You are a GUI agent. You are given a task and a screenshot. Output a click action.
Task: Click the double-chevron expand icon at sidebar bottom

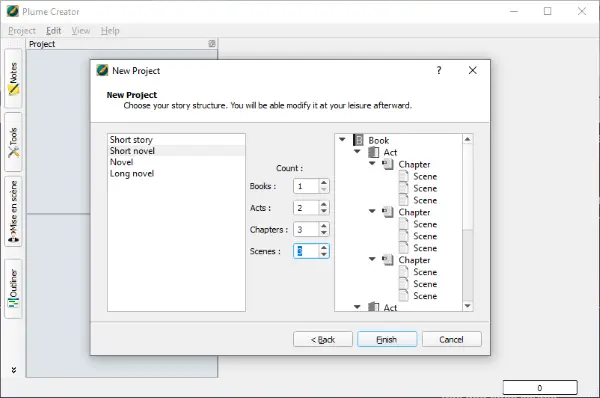[x=14, y=370]
